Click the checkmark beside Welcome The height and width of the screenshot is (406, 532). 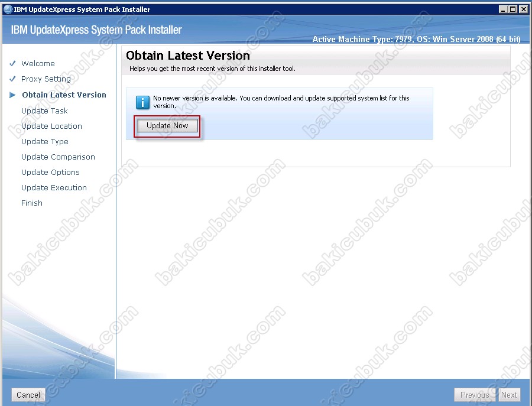(x=12, y=63)
